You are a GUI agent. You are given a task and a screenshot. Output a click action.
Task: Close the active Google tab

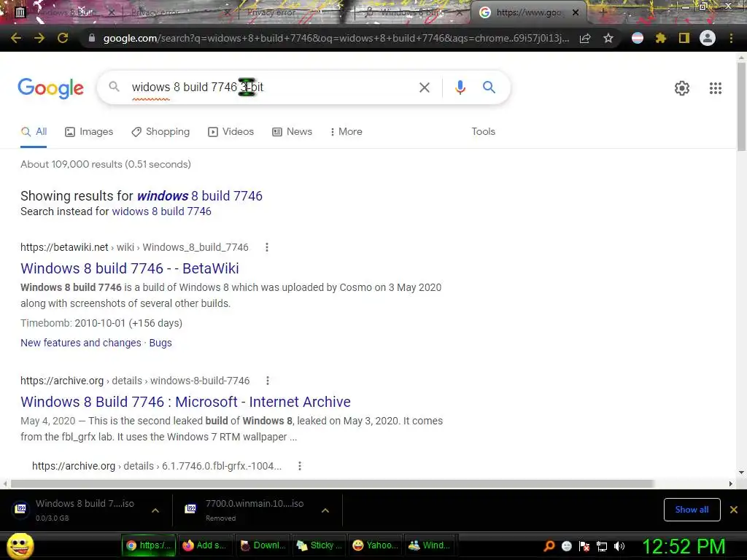pyautogui.click(x=576, y=12)
